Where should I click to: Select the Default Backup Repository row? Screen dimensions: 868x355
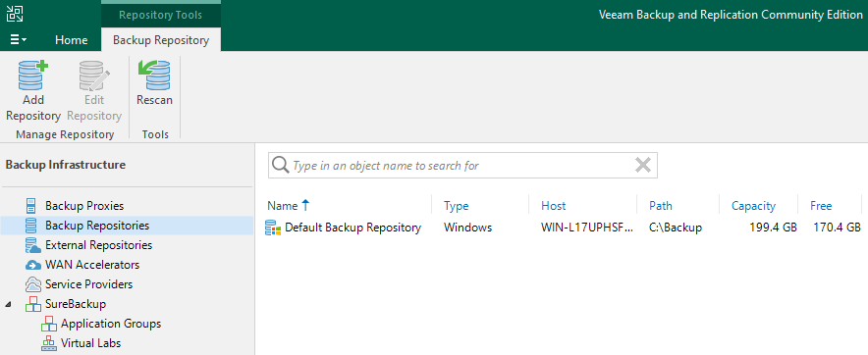(564, 228)
